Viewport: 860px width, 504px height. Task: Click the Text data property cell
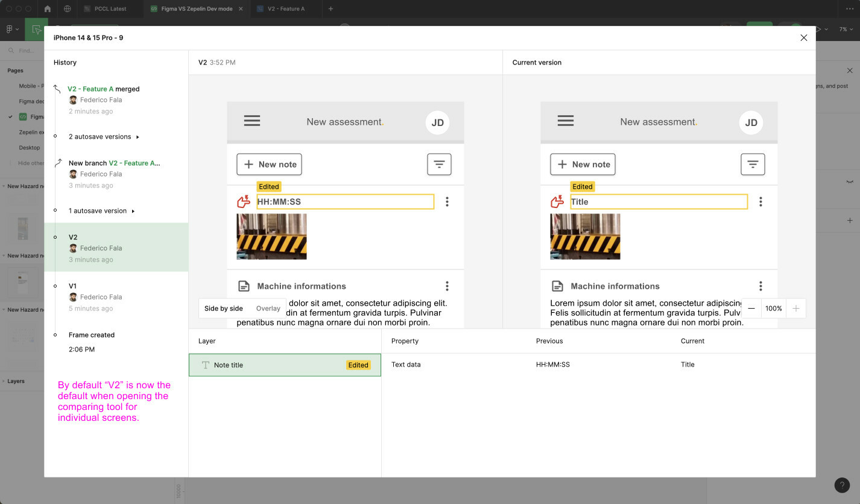(406, 365)
